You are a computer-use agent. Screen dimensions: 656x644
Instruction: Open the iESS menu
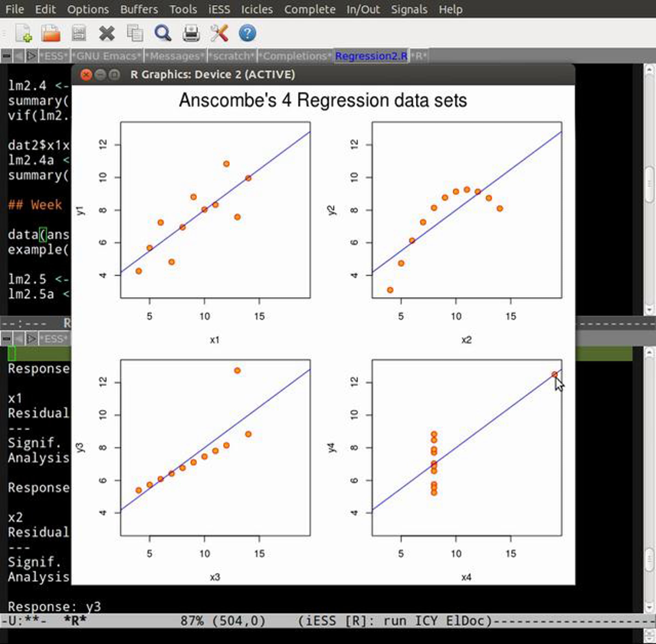[x=219, y=9]
